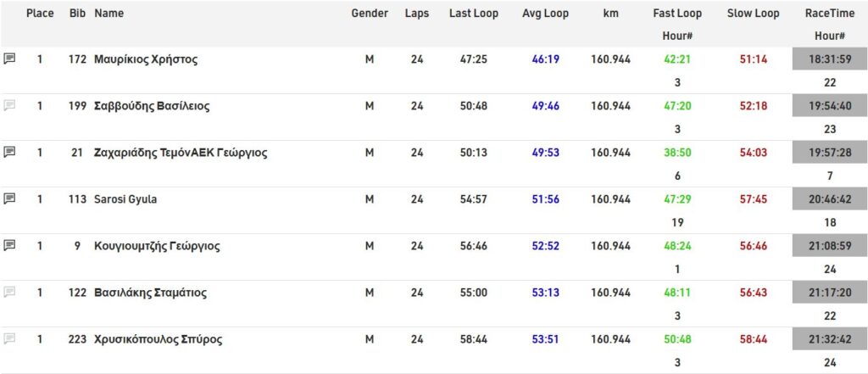Sort results by Name column header
This screenshot has width=868, height=374.
tap(108, 14)
